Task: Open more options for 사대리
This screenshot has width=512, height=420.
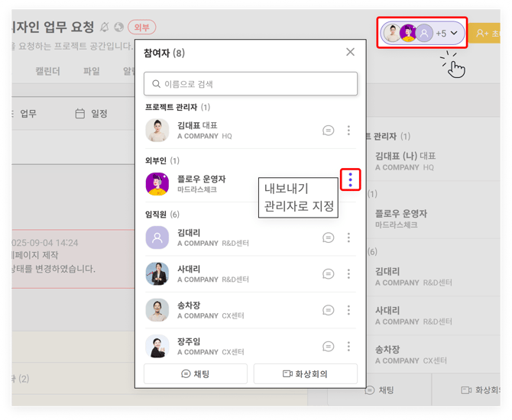Action: click(x=348, y=273)
